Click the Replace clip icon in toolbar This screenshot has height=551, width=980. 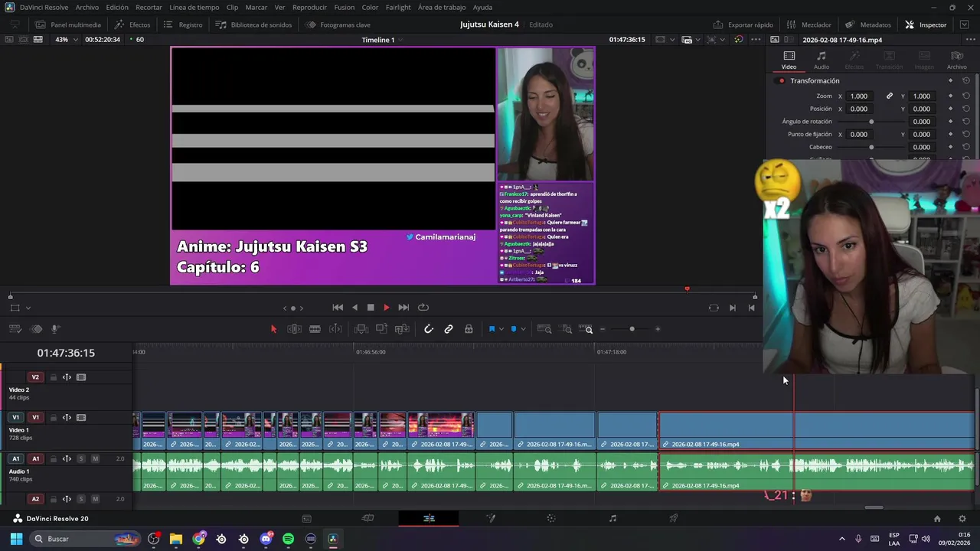pyautogui.click(x=402, y=329)
